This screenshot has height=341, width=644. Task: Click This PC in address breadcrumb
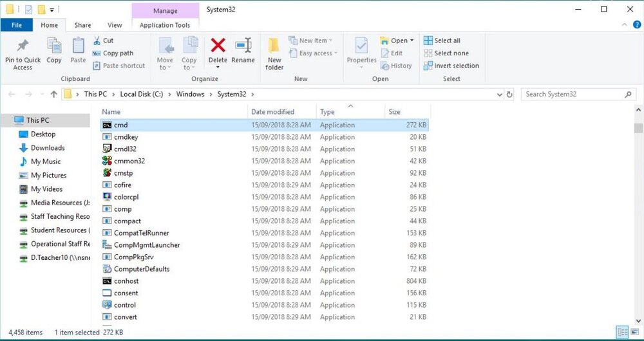coord(95,94)
